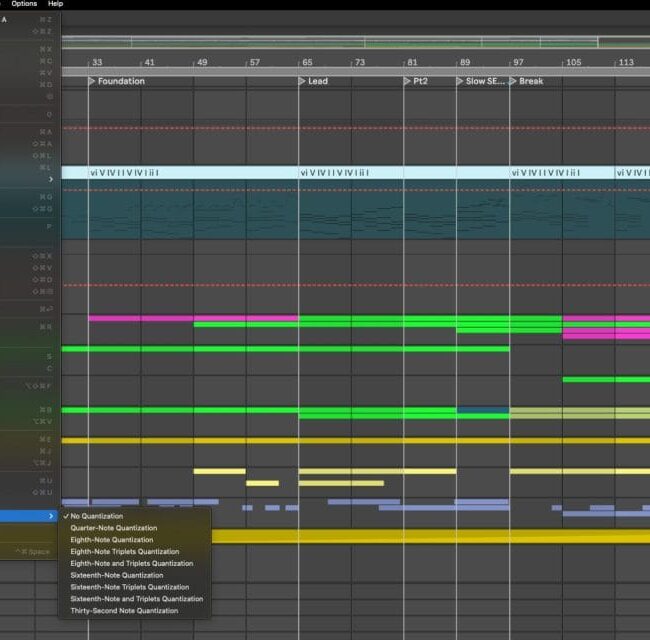Click the Lead locator triangle
The height and width of the screenshot is (640, 650).
pos(303,81)
